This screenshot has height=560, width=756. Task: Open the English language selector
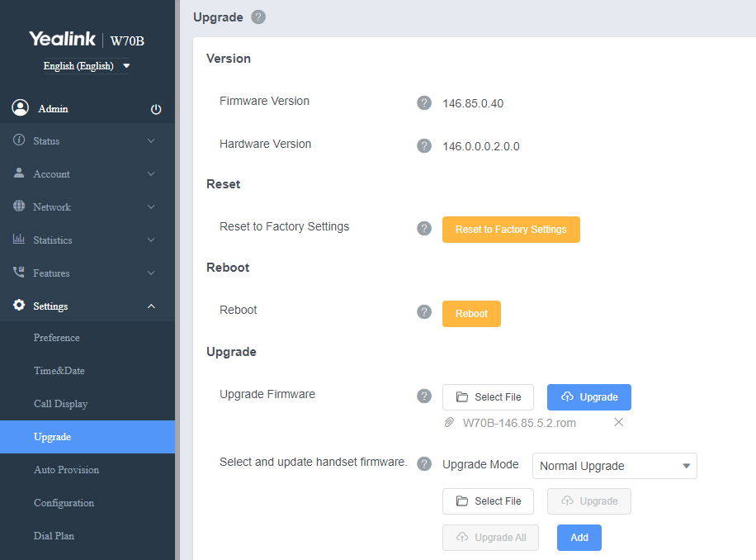click(87, 66)
